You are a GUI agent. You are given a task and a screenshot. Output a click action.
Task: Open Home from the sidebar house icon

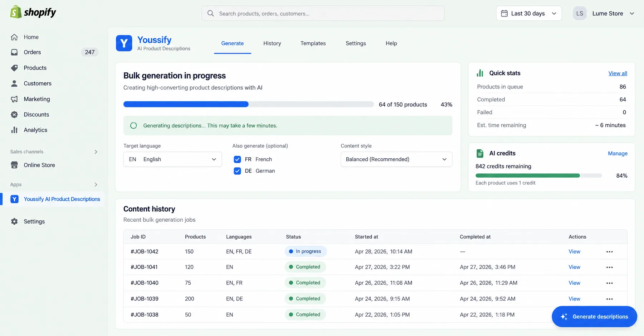pos(14,37)
